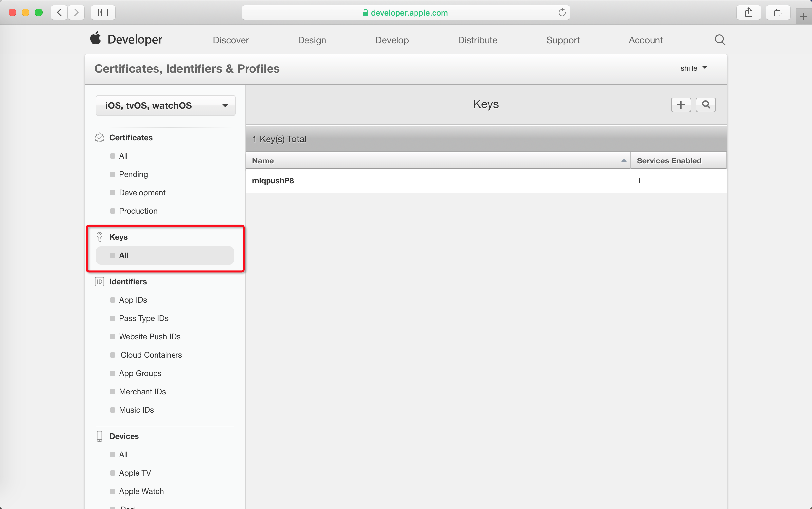Screen dimensions: 812x509
Task: Click the Certificates section badge icon
Action: pos(99,138)
